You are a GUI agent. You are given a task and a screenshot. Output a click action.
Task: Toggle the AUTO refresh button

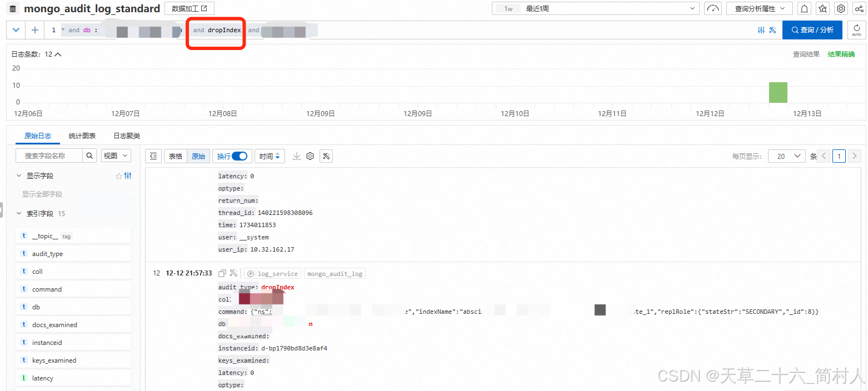(856, 30)
